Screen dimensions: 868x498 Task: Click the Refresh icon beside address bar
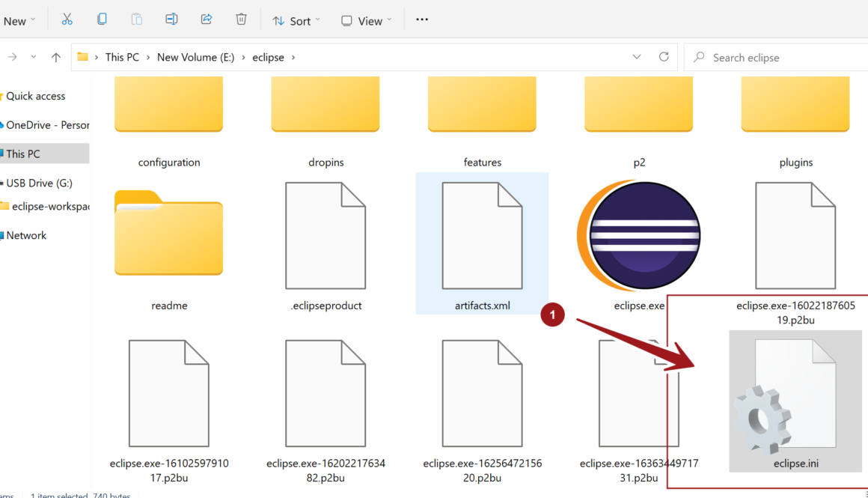(663, 57)
